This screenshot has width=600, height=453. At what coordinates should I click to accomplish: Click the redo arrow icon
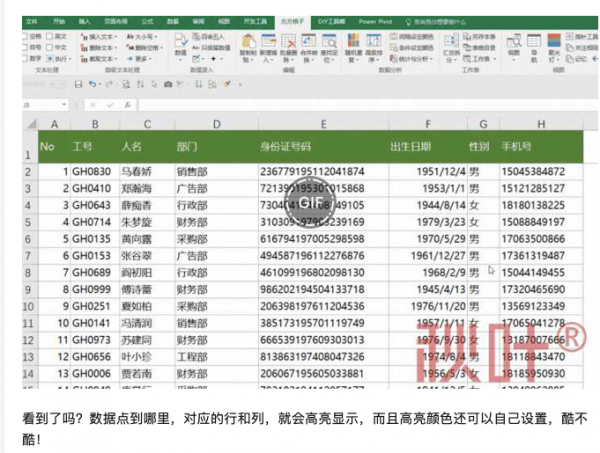(x=109, y=84)
